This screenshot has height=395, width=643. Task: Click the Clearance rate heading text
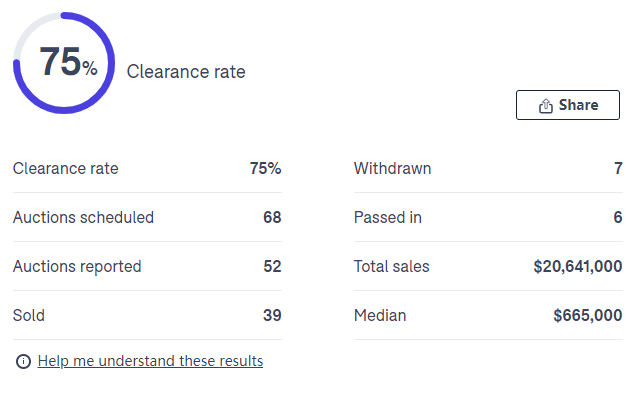tap(186, 72)
